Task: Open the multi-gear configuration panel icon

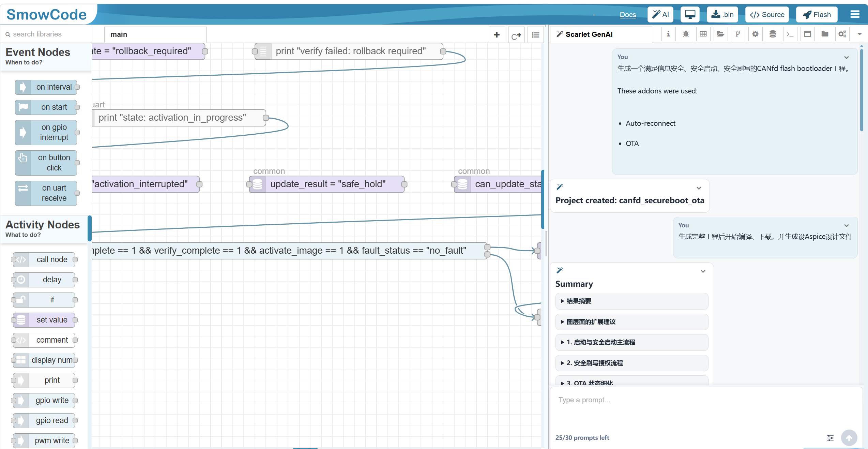Action: [842, 34]
